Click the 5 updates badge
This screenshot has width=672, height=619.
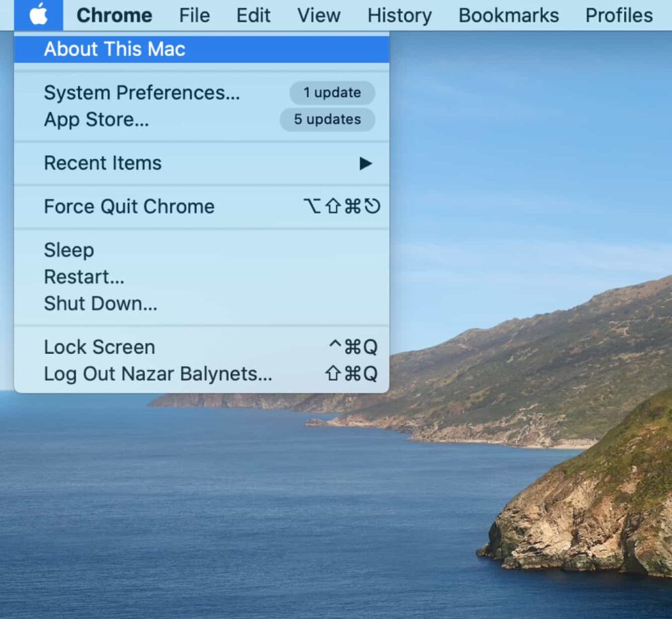coord(327,119)
